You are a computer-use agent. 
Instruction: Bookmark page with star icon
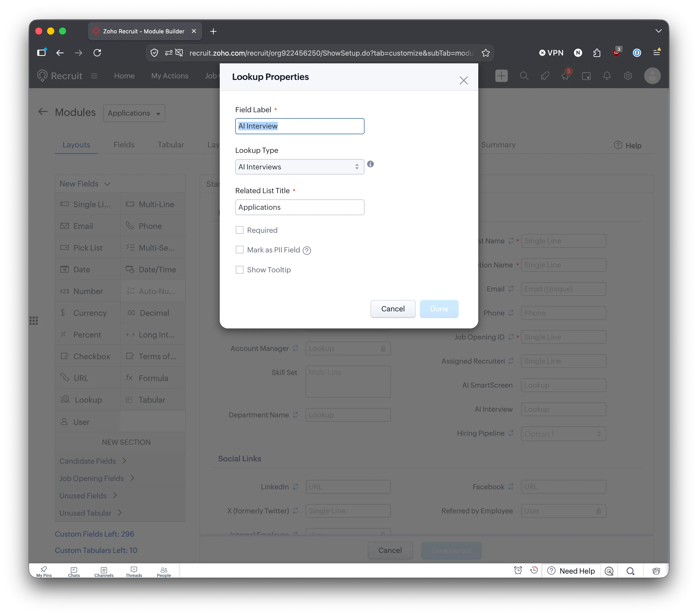(485, 53)
